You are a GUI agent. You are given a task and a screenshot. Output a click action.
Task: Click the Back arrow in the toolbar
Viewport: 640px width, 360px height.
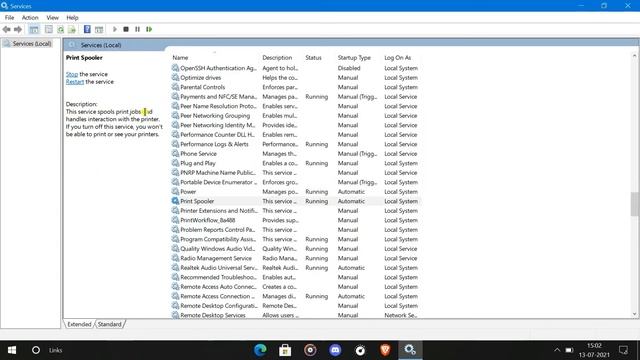click(x=7, y=29)
